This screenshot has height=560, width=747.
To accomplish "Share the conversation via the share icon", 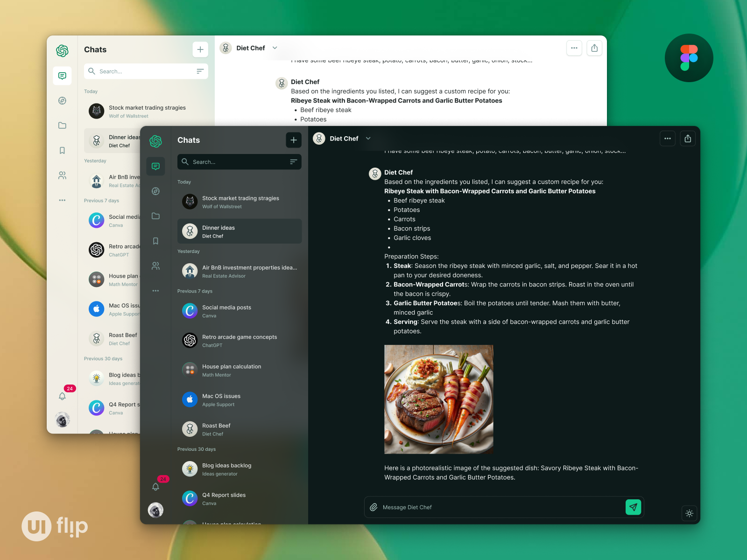I will click(688, 138).
